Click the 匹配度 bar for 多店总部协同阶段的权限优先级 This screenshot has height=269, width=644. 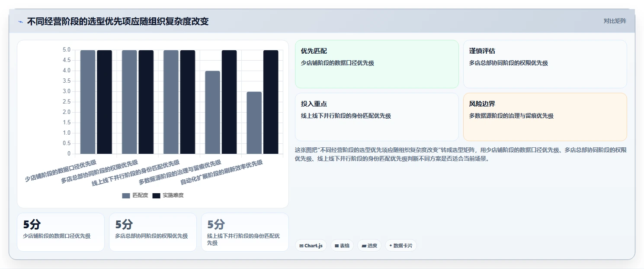point(129,102)
